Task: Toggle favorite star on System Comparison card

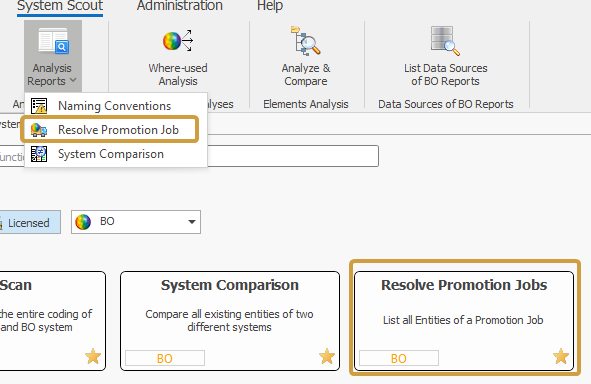Action: point(327,356)
